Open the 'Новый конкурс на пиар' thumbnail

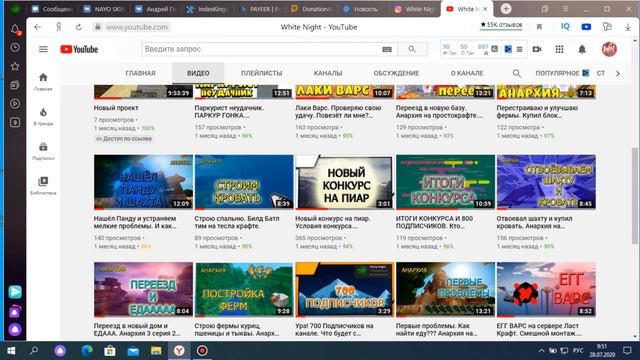pos(345,182)
